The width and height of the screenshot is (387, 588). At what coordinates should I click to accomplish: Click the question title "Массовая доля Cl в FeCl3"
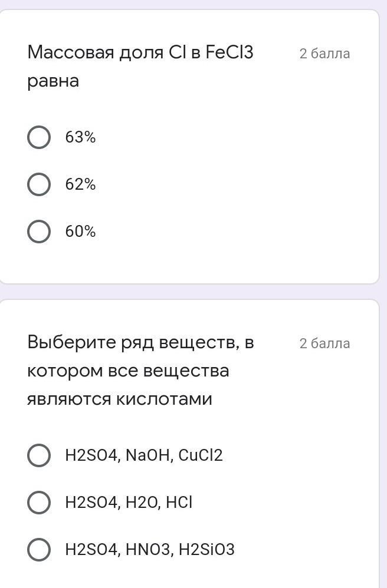(x=140, y=53)
